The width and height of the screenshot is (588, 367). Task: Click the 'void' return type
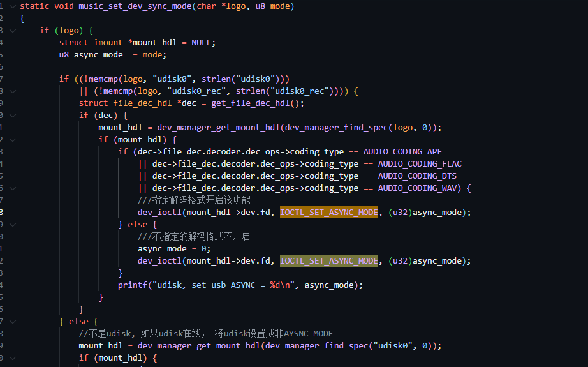(x=64, y=6)
